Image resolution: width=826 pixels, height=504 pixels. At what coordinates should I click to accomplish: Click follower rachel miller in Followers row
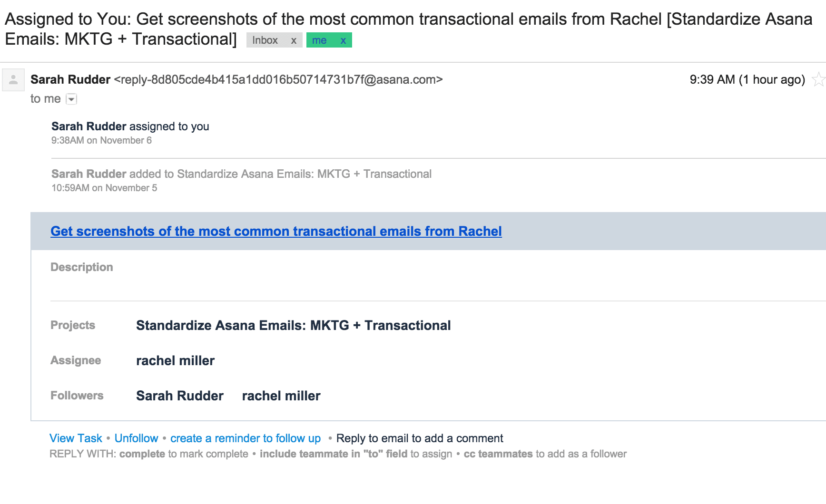(281, 396)
